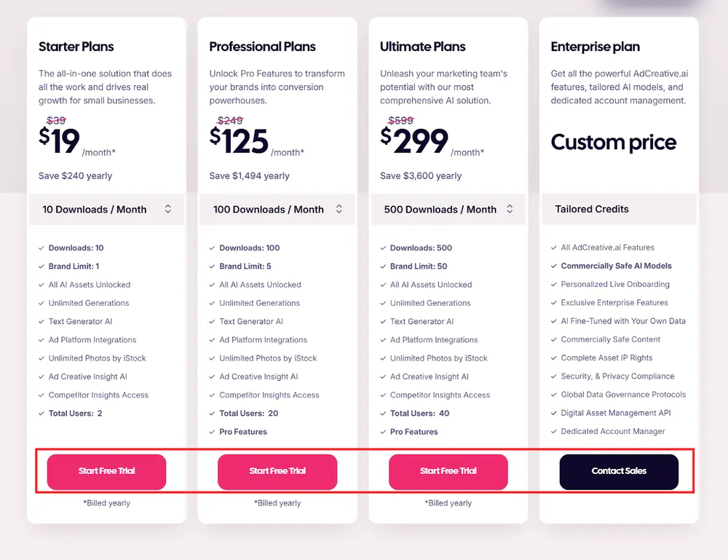Viewport: 728px width, 560px height.
Task: Click the checkmark beside Text Generator AI
Action: coord(41,321)
